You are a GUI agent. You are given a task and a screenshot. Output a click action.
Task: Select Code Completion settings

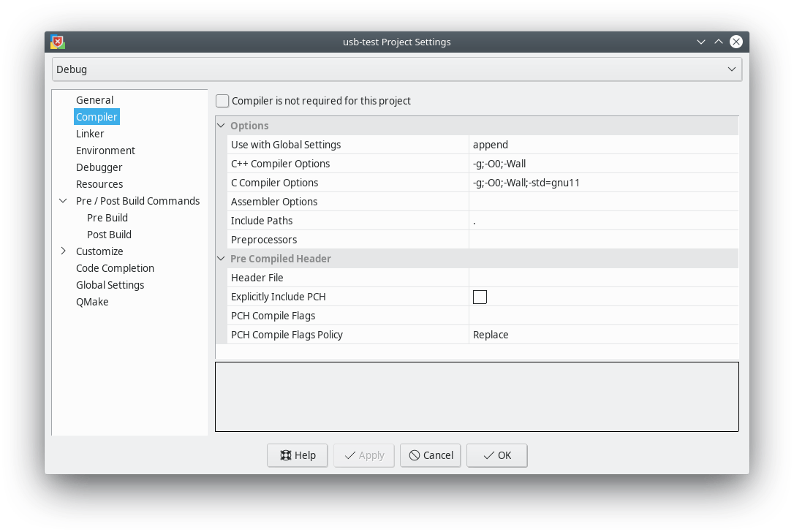[115, 267]
